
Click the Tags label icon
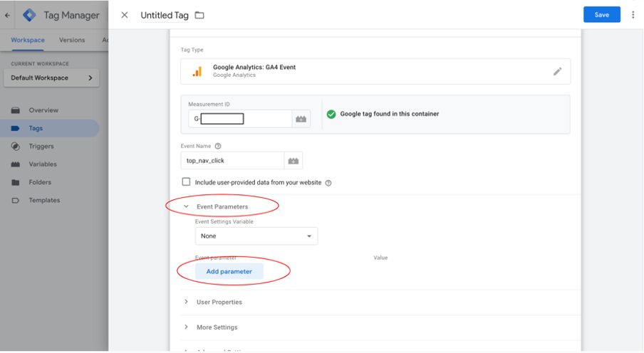pos(16,128)
